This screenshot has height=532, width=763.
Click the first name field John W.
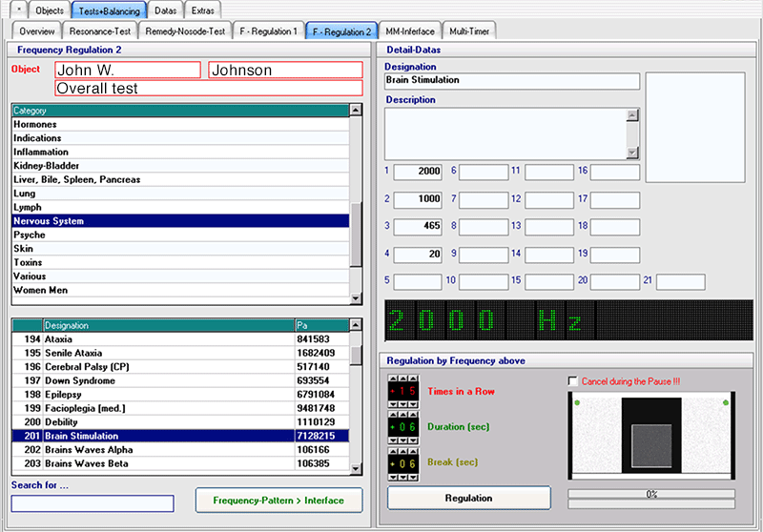[128, 70]
